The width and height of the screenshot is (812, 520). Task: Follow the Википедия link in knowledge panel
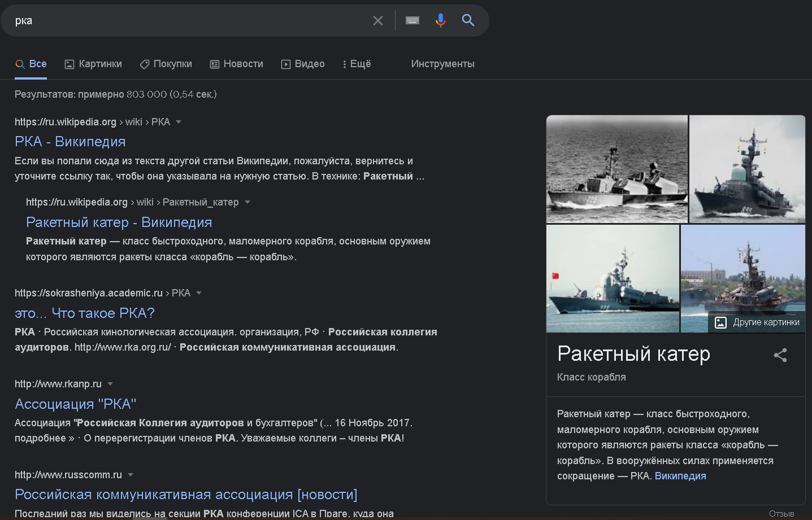(x=680, y=476)
